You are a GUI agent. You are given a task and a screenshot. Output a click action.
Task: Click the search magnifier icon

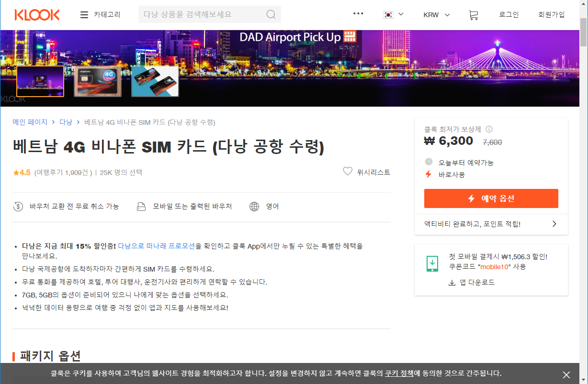(271, 14)
